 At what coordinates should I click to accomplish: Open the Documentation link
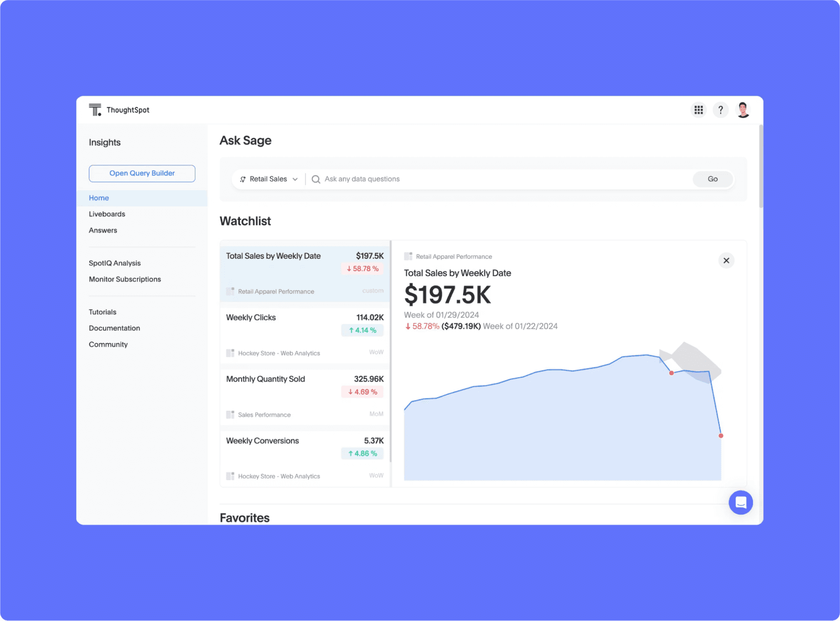coord(114,328)
